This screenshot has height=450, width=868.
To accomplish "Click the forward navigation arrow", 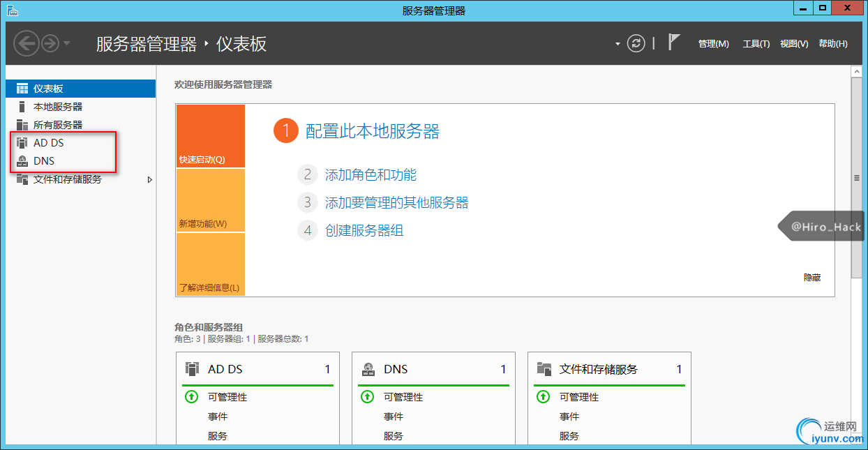I will click(x=50, y=43).
